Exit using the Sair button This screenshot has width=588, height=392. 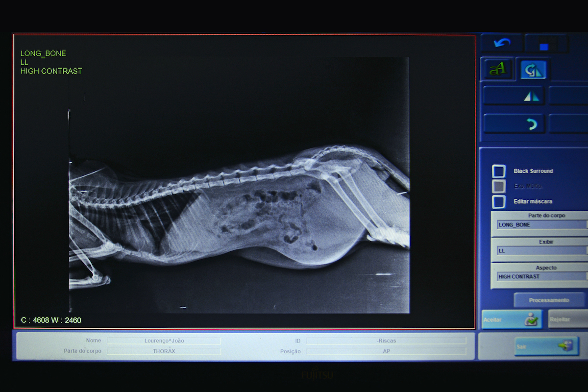[546, 346]
